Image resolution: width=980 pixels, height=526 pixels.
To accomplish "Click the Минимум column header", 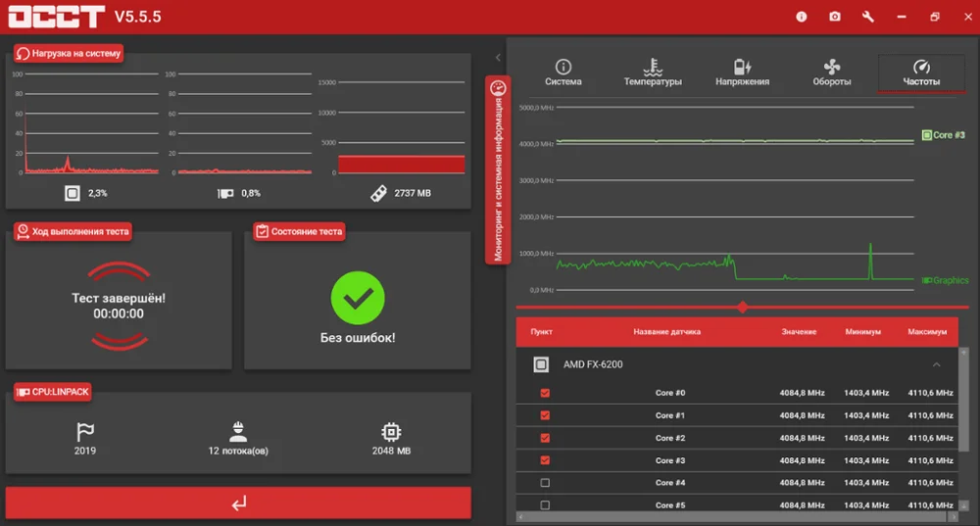I will point(863,332).
